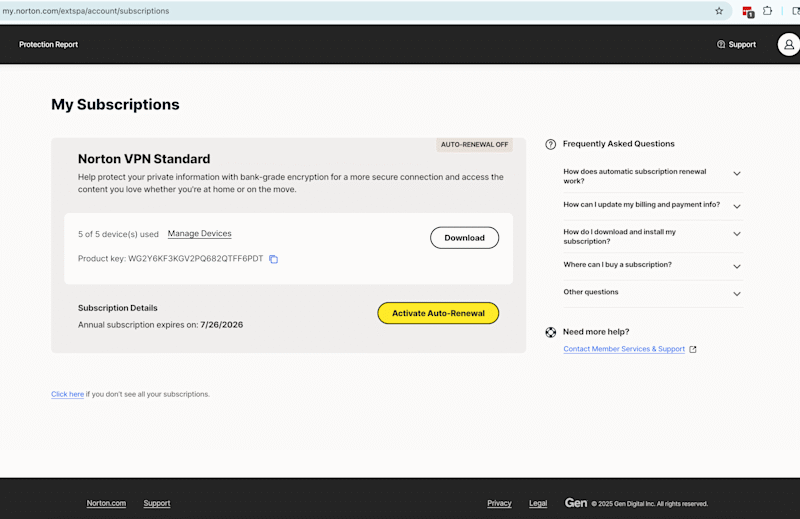This screenshot has width=800, height=519.
Task: Open the Manage Devices link
Action: [199, 233]
